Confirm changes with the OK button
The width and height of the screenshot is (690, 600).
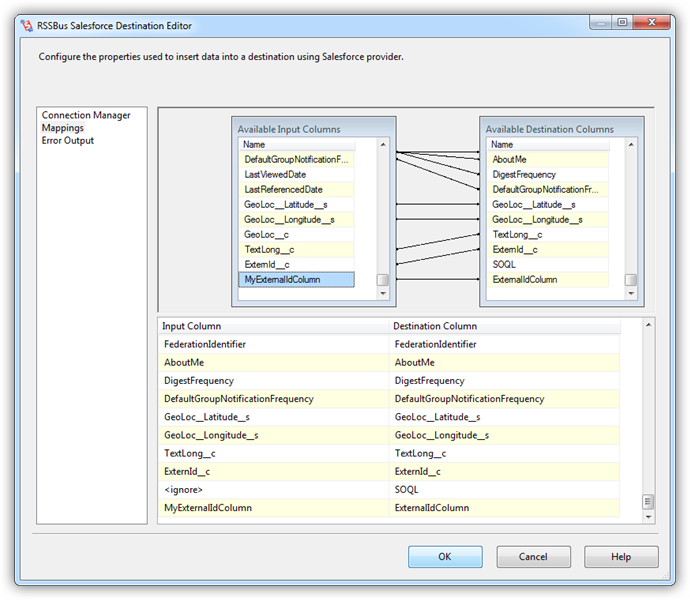pos(445,557)
